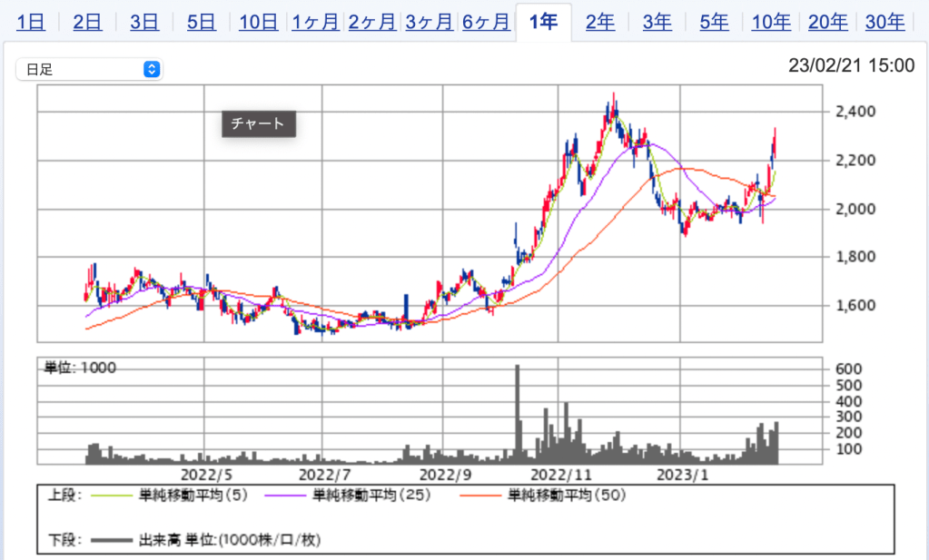Select the active 1年 tab
Viewport: 929px width, 560px height.
coord(543,22)
